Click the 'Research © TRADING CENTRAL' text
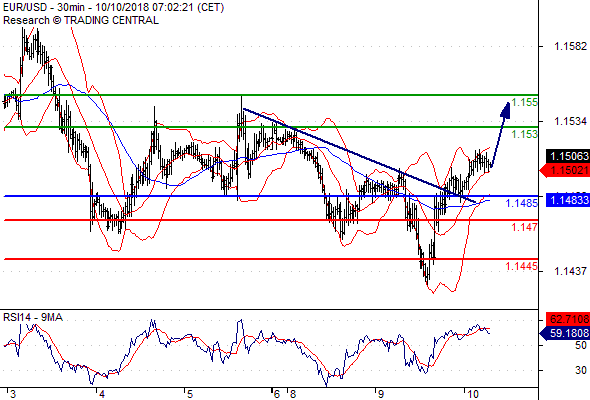 pos(81,20)
